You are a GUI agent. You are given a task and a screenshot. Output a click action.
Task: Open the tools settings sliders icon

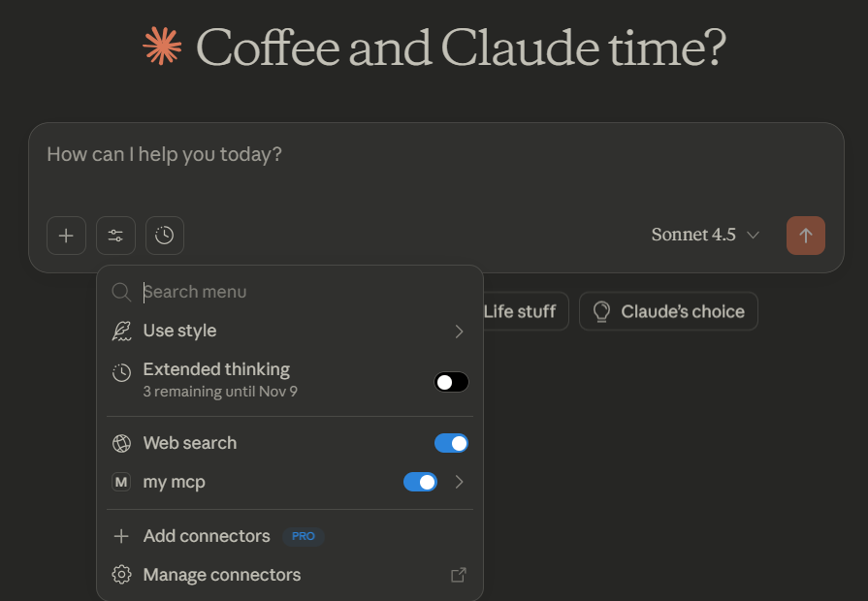(115, 235)
